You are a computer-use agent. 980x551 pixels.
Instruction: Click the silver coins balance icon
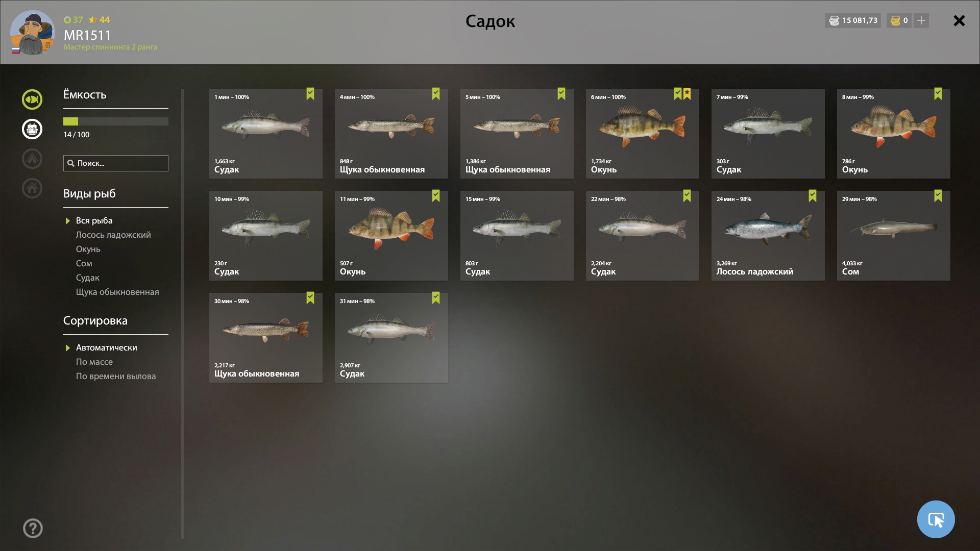coord(834,20)
